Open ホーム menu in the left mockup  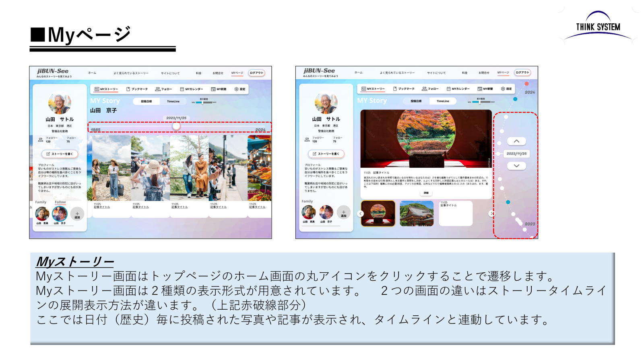point(92,73)
